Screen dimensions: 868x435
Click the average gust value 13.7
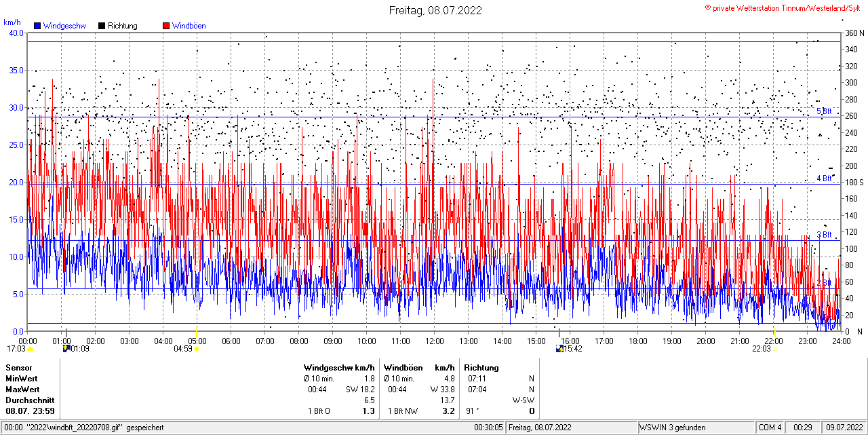pyautogui.click(x=447, y=400)
